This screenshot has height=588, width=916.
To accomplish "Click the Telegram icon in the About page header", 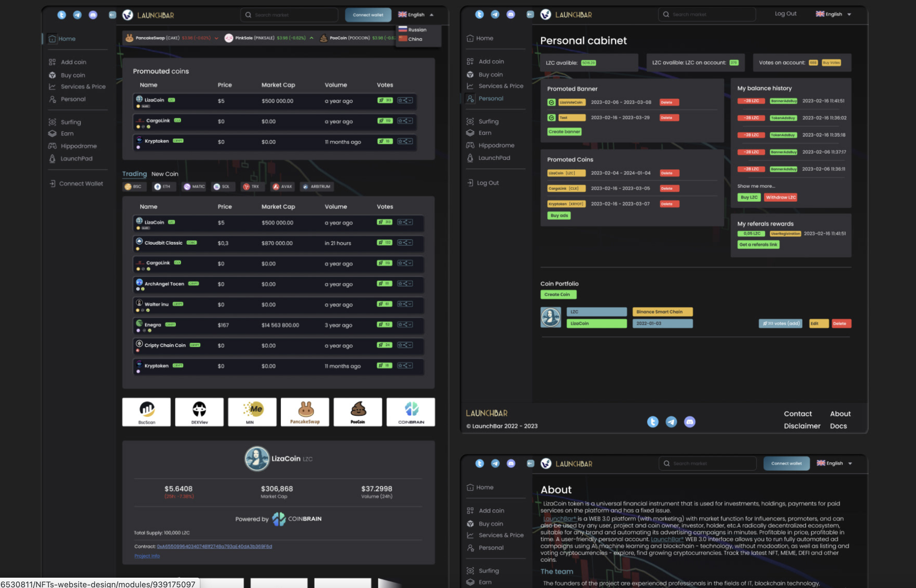I will [496, 463].
